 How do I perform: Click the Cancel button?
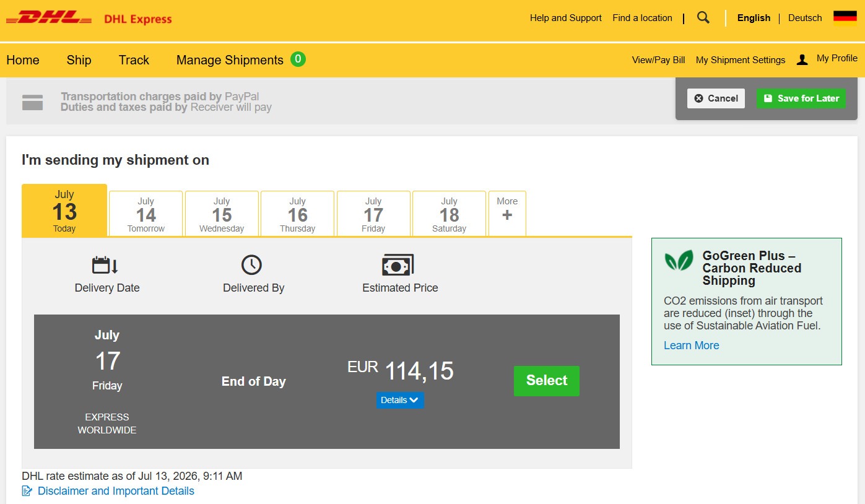point(716,98)
